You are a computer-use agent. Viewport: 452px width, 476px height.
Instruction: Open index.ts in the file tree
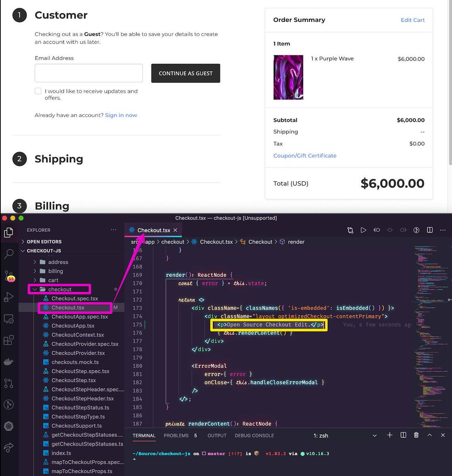[x=61, y=453]
